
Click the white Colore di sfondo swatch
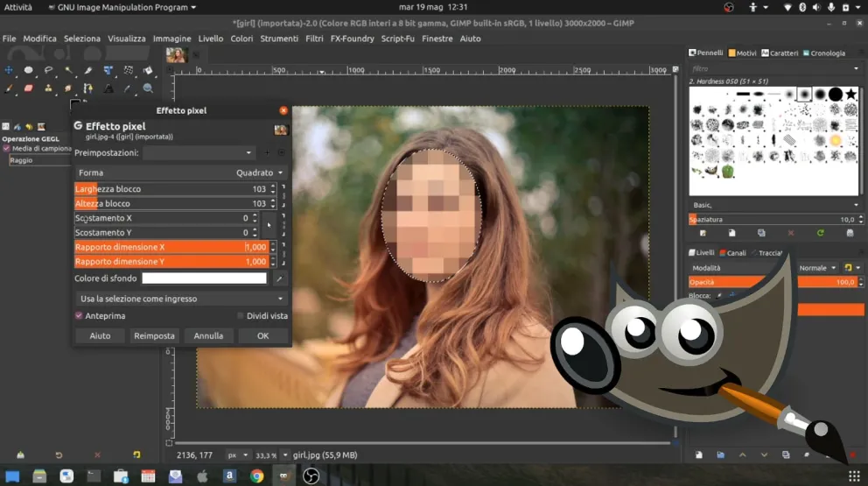(x=204, y=278)
